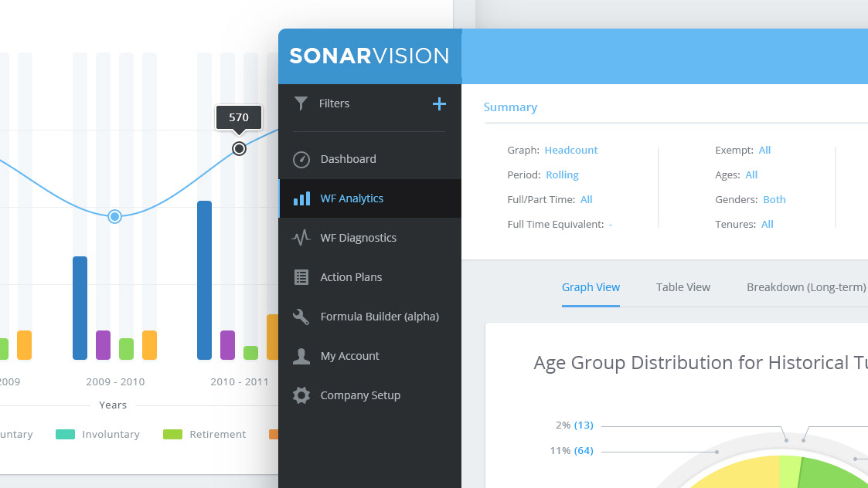Click the Rolling period link

tap(562, 175)
